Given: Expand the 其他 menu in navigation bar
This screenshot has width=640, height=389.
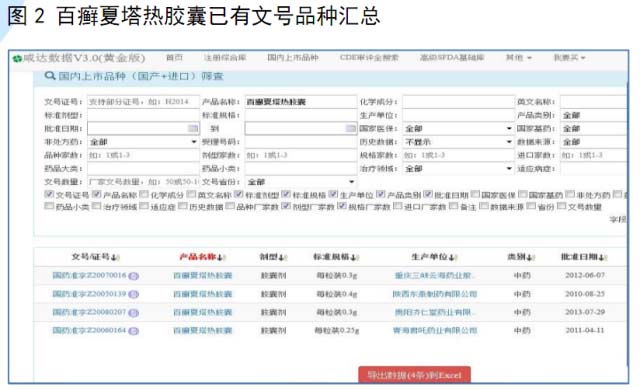Looking at the screenshot, I should [518, 58].
